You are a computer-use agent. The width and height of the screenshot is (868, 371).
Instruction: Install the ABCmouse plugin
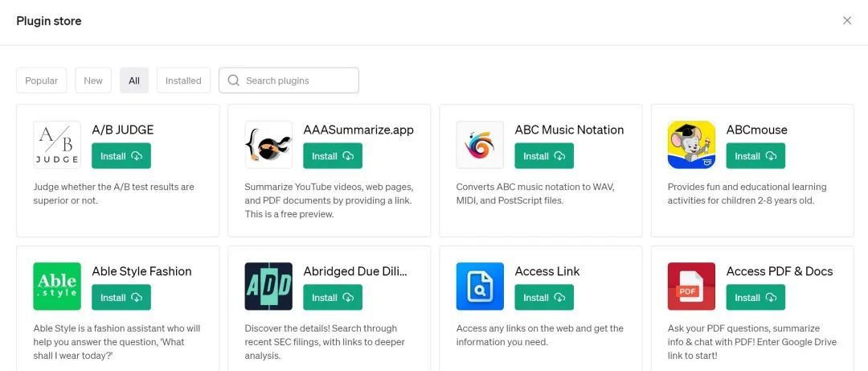[x=755, y=156]
